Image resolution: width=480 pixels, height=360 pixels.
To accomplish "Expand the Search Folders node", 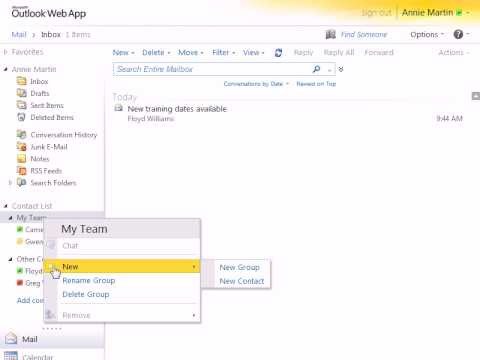I will coord(10,183).
